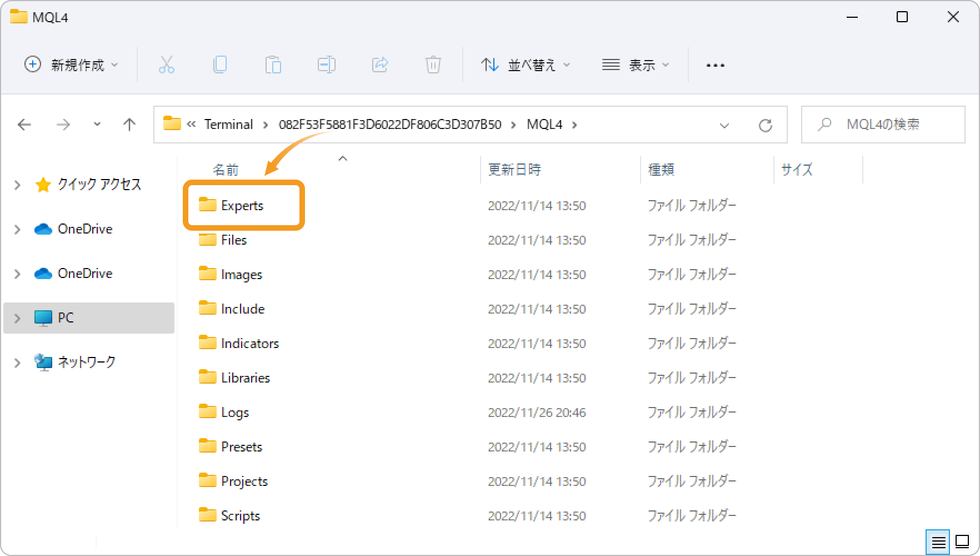Open recent locations dropdown chevron
The image size is (980, 556).
pos(97,125)
